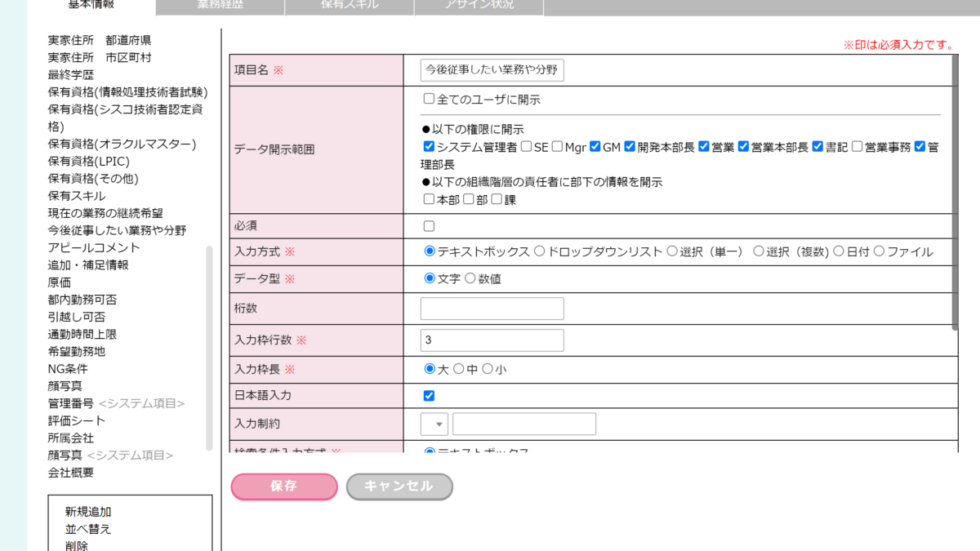The width and height of the screenshot is (980, 551).
Task: Enable the 営業事務 permission checkbox
Action: [x=857, y=147]
